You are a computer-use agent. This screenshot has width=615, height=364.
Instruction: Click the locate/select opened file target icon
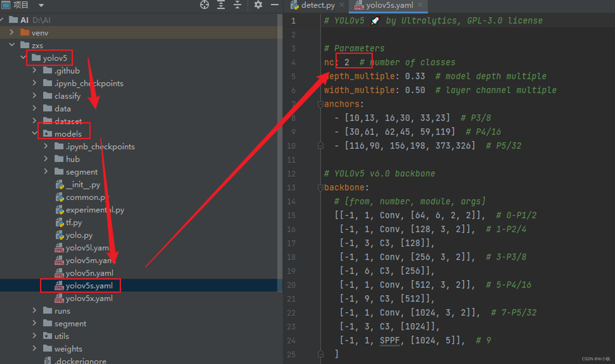[204, 5]
